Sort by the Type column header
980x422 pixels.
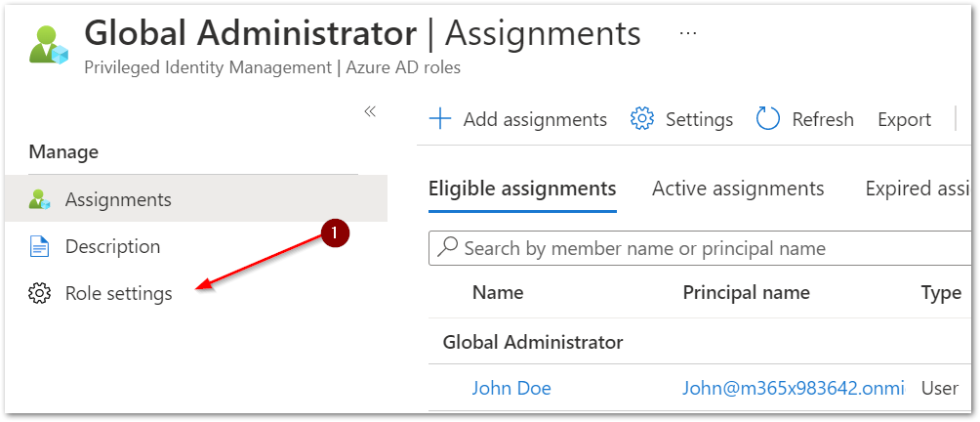click(x=941, y=293)
